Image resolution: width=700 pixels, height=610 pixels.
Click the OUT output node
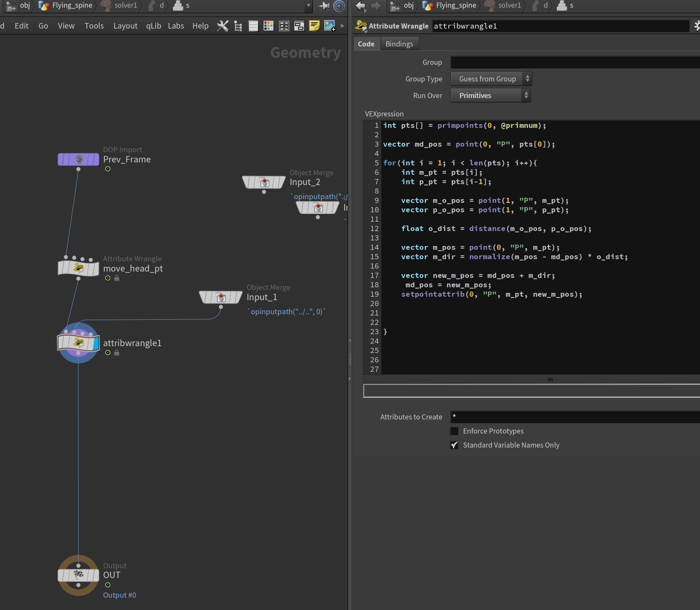pyautogui.click(x=78, y=575)
